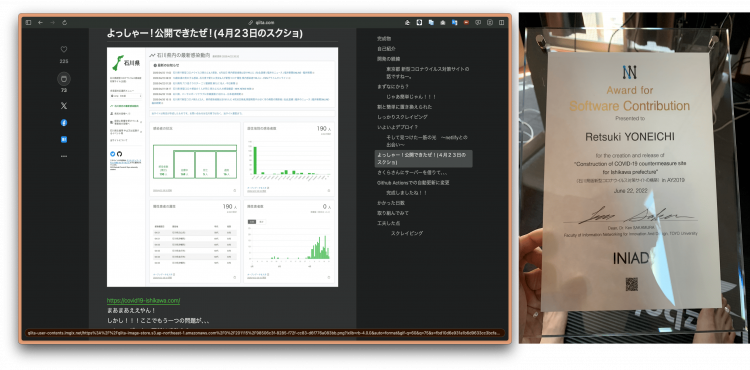Image resolution: width=750 pixels, height=370 pixels.
Task: Toggle the browser sidebar panel icon
Action: (x=28, y=22)
